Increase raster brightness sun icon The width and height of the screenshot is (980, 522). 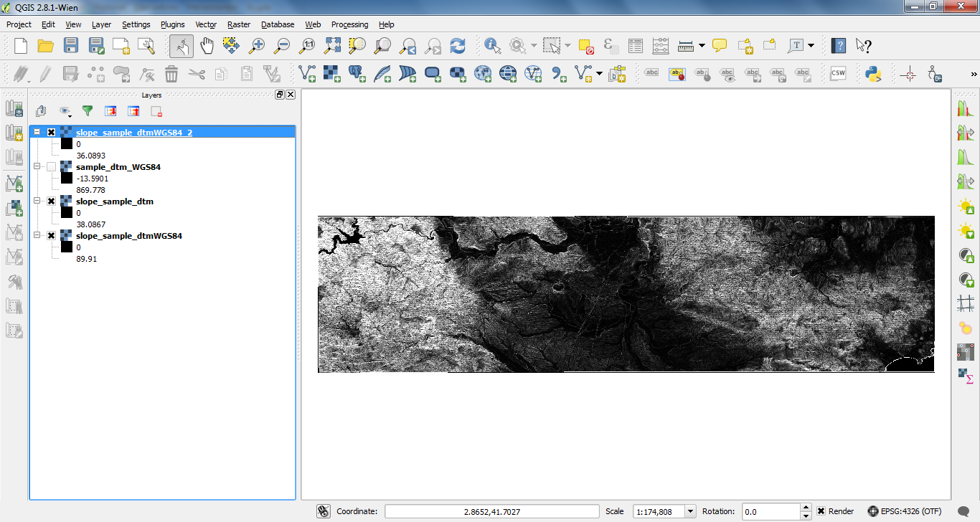966,207
